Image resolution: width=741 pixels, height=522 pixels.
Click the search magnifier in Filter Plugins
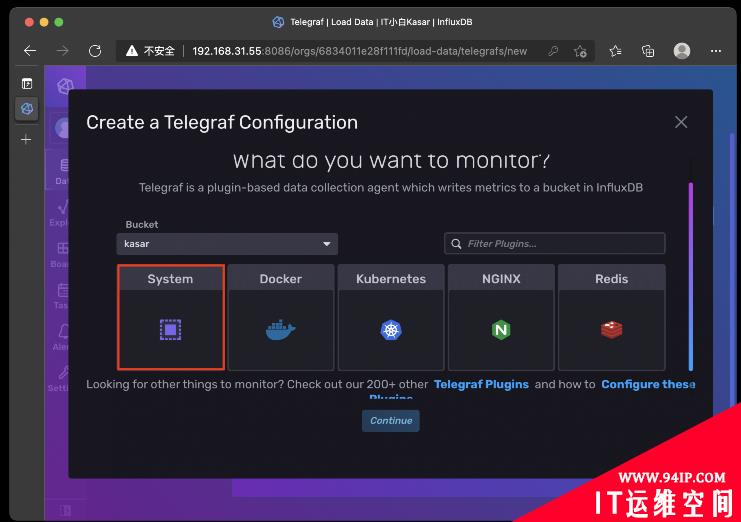tap(456, 244)
